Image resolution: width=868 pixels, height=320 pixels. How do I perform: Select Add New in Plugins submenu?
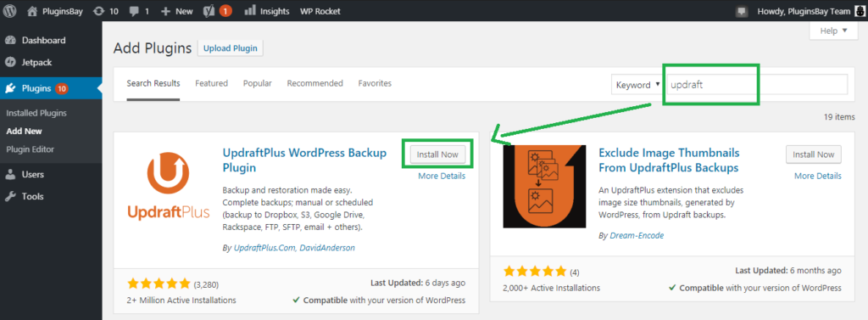click(25, 132)
